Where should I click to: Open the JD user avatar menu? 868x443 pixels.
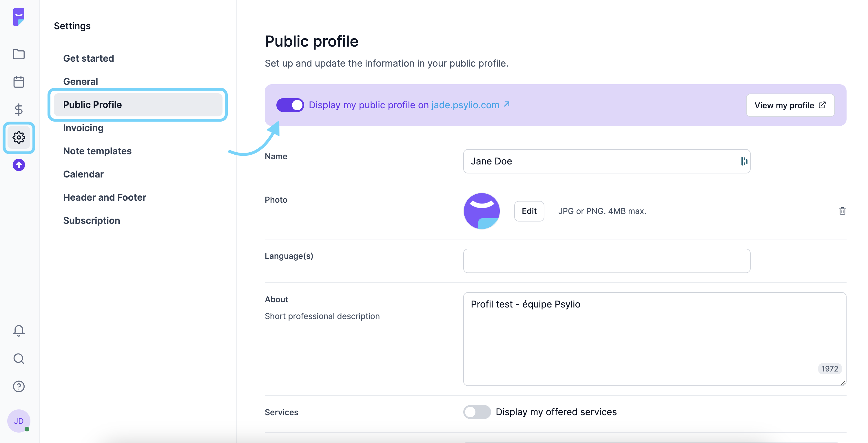tap(19, 421)
